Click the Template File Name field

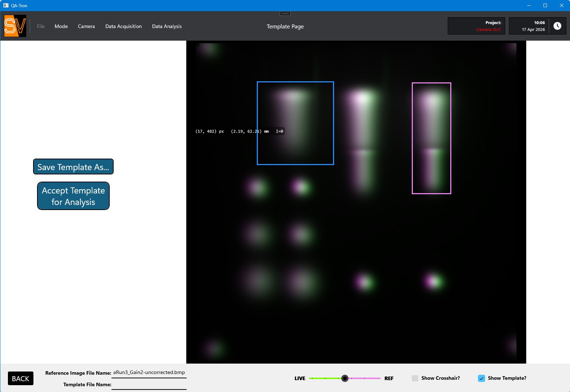point(149,384)
